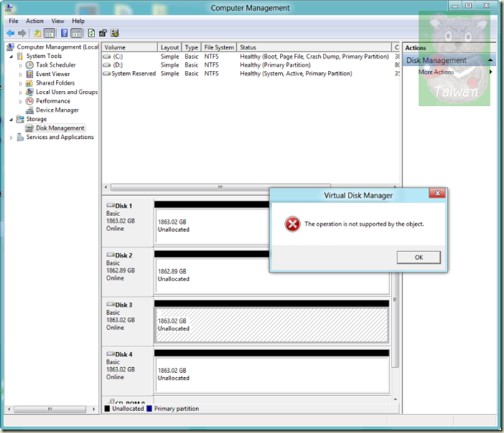
Task: Collapse the Disk Management actions section
Action: pos(490,60)
